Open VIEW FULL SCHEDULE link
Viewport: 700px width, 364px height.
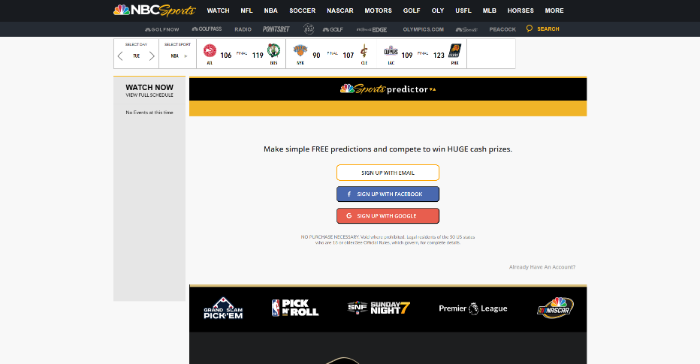coord(149,95)
